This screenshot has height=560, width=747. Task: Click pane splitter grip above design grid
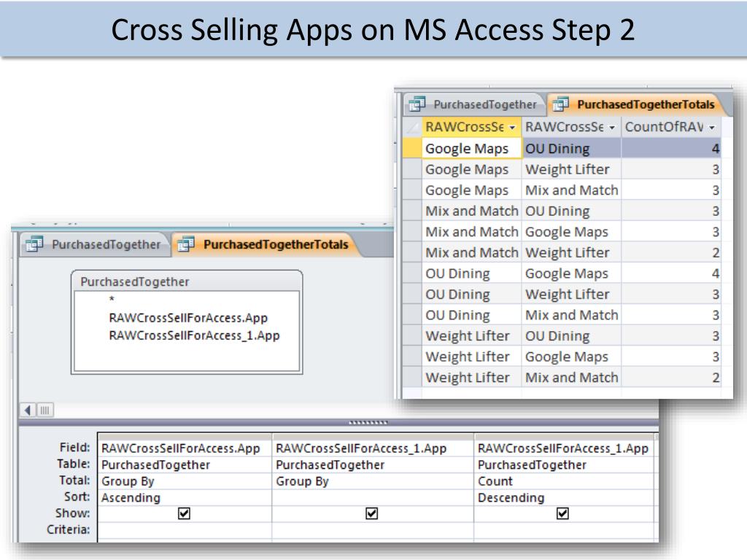pos(368,422)
